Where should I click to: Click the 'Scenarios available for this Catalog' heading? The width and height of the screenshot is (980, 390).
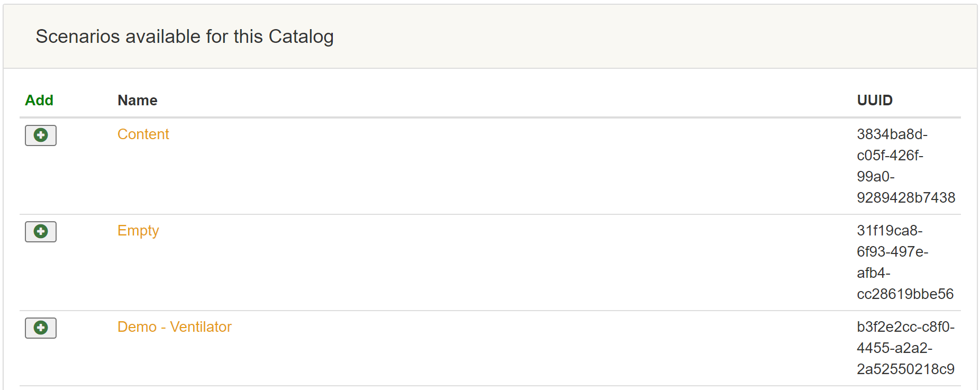[x=185, y=37]
